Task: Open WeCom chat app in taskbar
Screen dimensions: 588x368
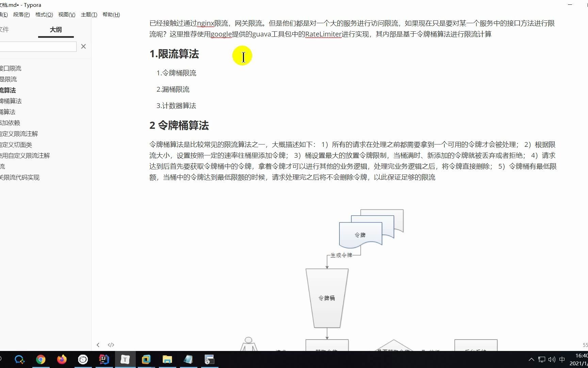Action: [20, 359]
